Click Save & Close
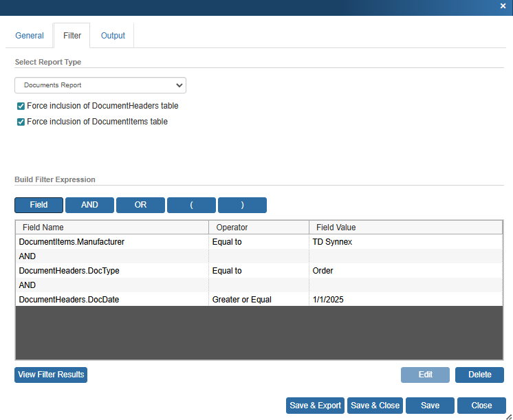 (x=375, y=406)
